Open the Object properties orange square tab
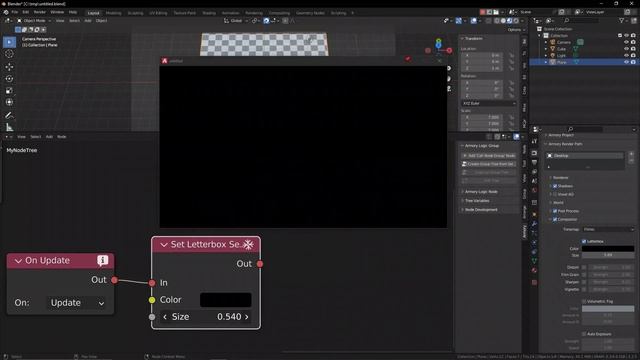The image size is (640, 360). click(x=534, y=214)
